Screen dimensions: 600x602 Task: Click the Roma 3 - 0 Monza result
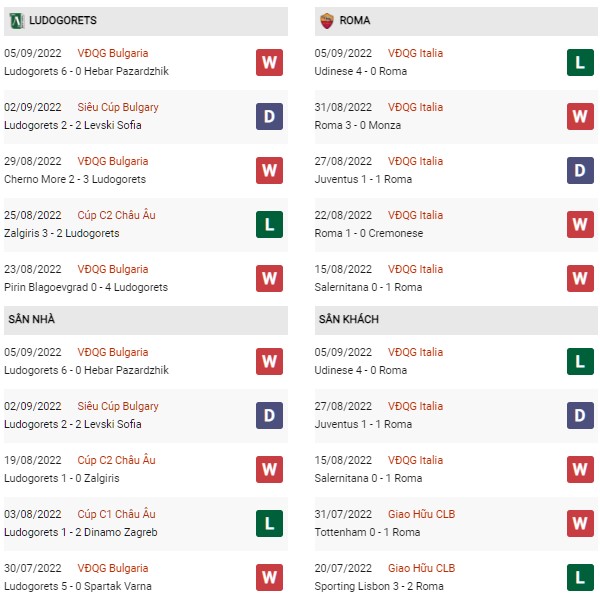357,125
